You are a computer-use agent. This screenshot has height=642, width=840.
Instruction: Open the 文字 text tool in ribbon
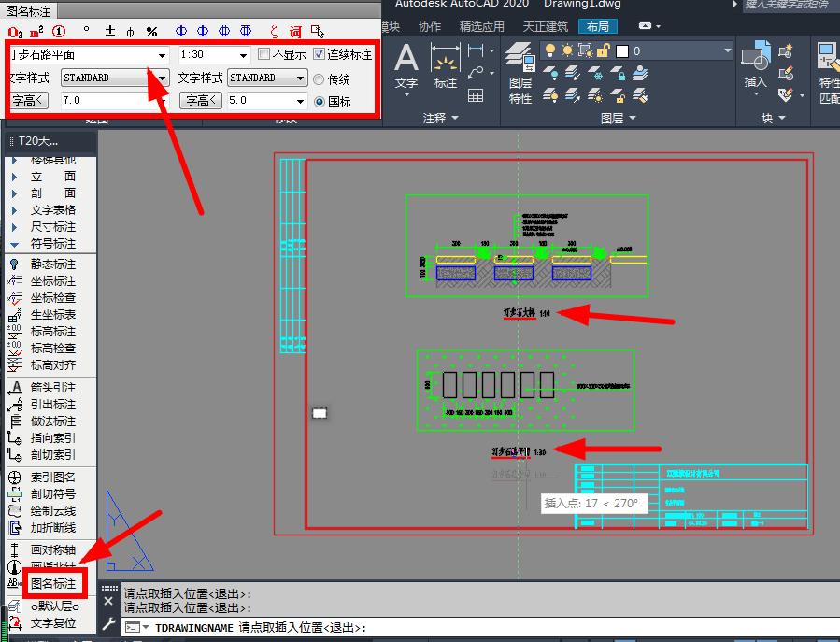click(406, 66)
